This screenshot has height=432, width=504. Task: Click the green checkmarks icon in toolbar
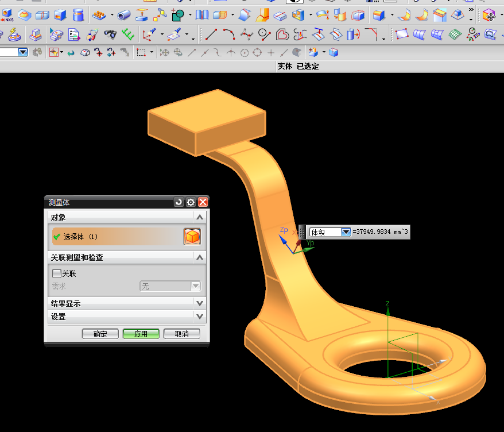pos(127,34)
